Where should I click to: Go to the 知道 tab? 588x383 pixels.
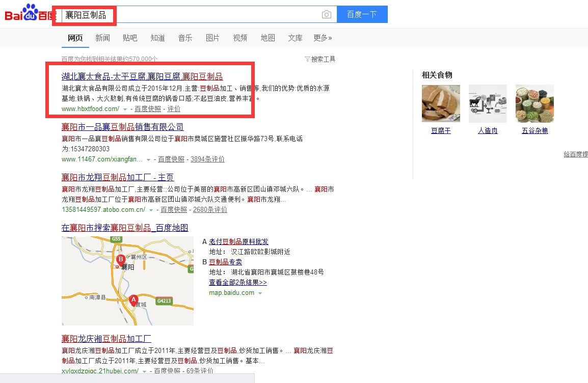157,38
